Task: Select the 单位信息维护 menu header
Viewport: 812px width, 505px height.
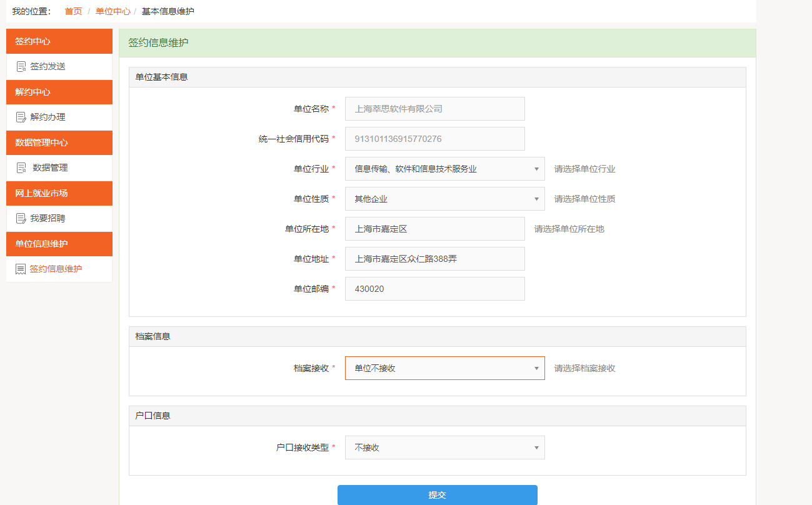Action: [x=59, y=244]
